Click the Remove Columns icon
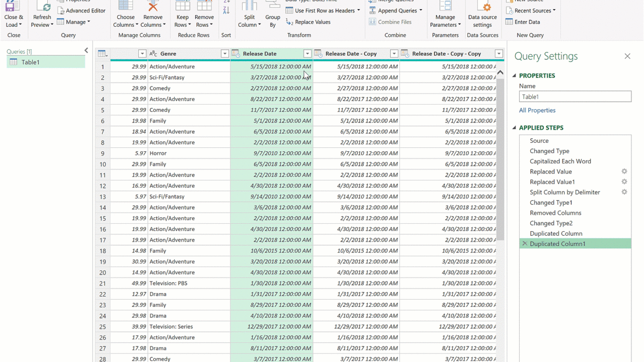The height and width of the screenshot is (362, 644). (x=153, y=7)
